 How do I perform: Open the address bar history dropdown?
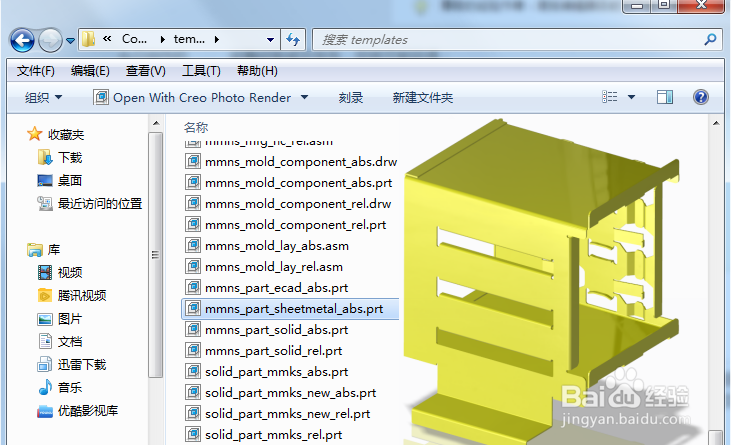click(x=270, y=40)
